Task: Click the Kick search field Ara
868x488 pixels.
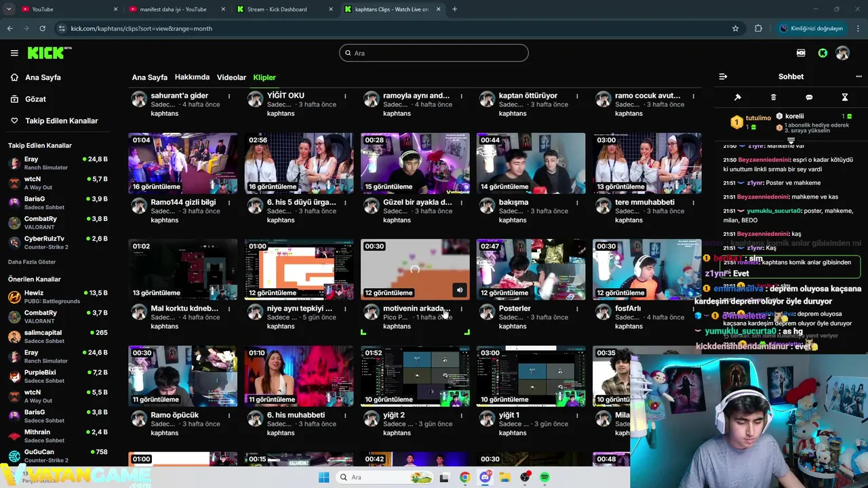Action: (x=434, y=53)
